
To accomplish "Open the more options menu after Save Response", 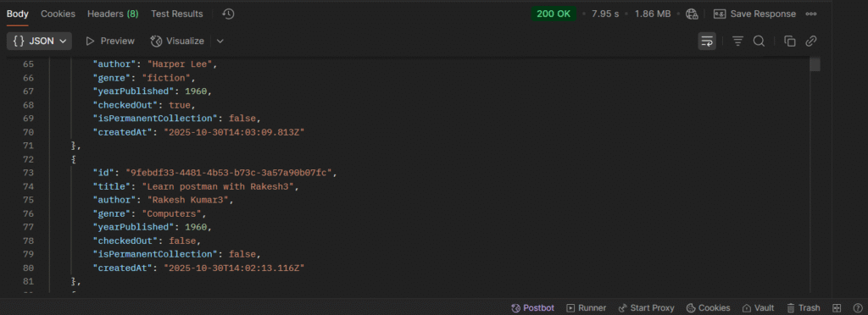I will coord(811,14).
